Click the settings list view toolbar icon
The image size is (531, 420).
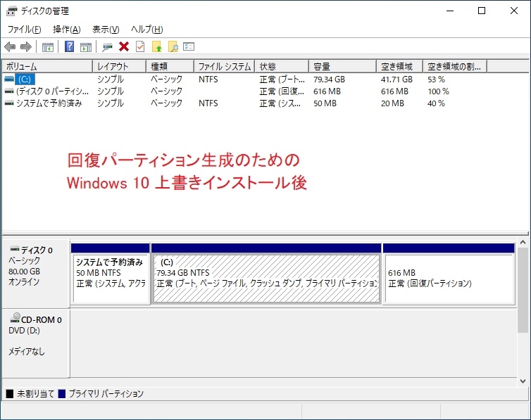189,46
